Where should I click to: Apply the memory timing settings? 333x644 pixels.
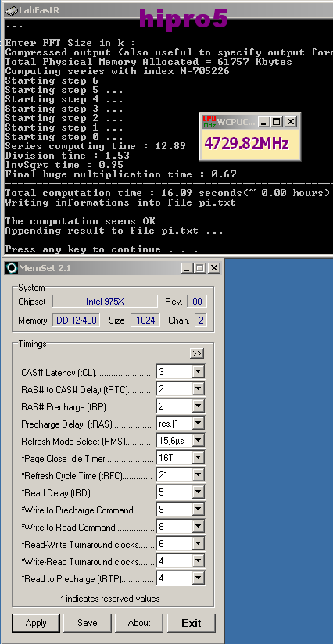tap(36, 623)
